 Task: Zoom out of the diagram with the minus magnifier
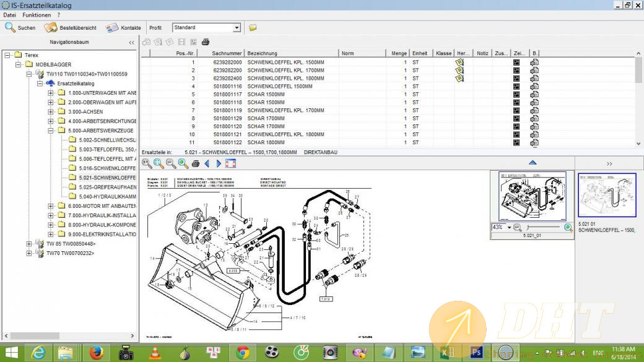pos(171,163)
